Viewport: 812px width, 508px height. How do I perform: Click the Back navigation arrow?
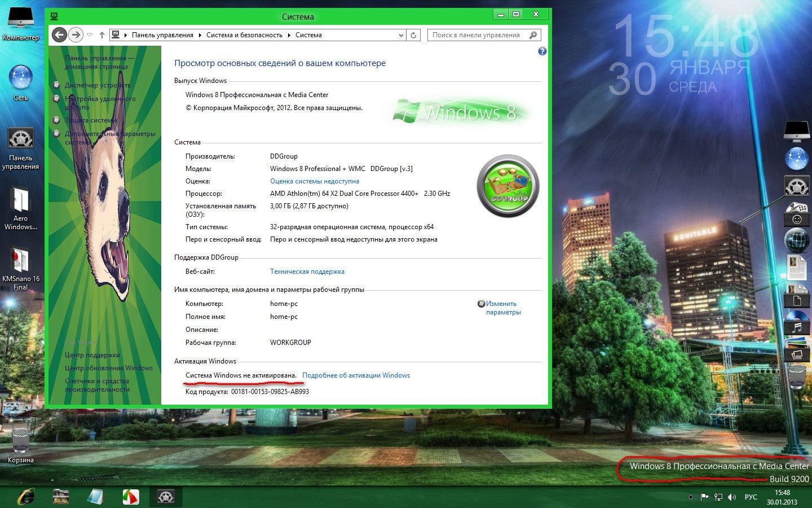(x=59, y=35)
